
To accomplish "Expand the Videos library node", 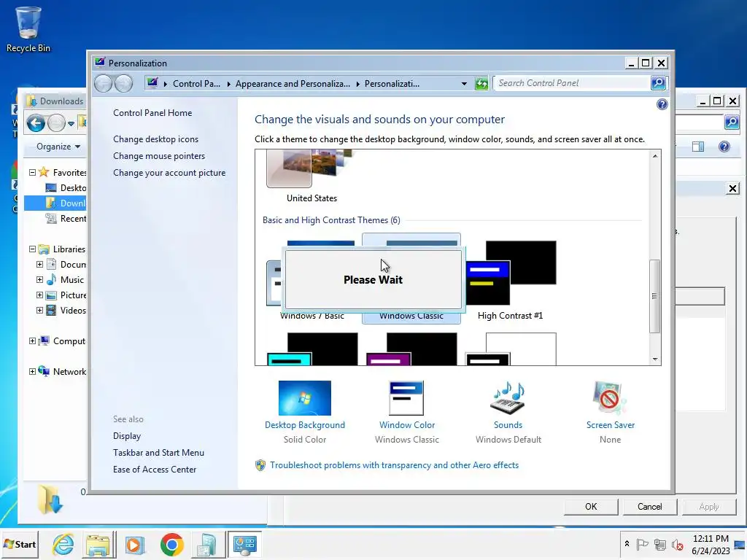I will [40, 310].
